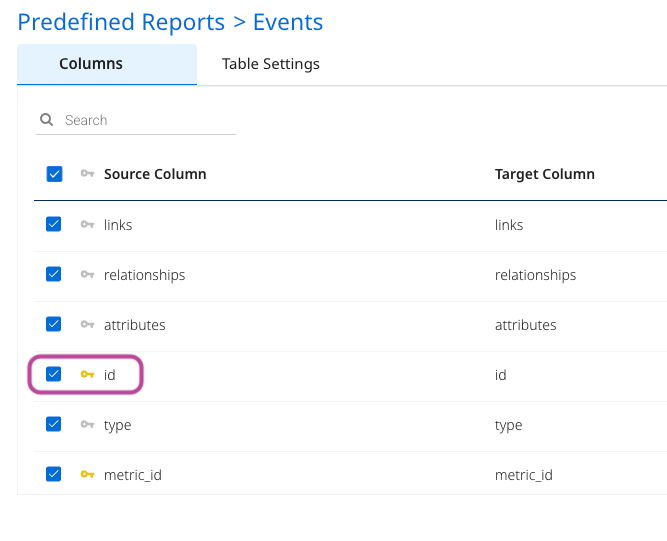The height and width of the screenshot is (541, 667).
Task: Click the key icon next to links
Action: (87, 225)
